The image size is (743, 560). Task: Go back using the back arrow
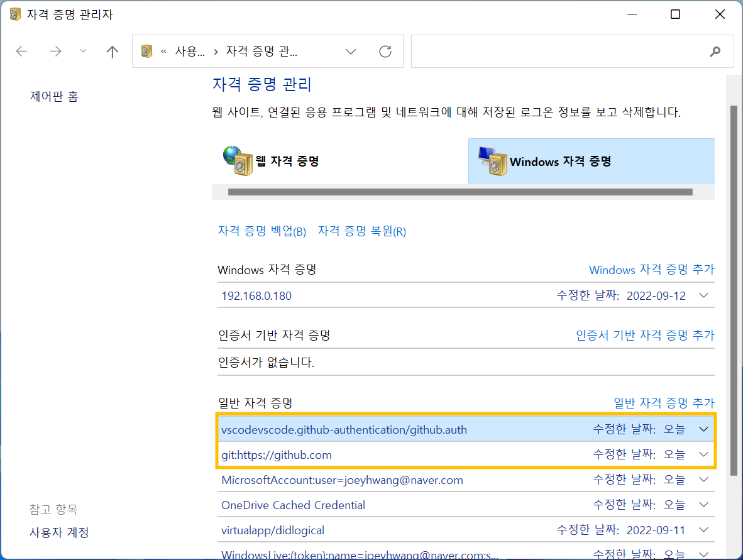tap(22, 51)
